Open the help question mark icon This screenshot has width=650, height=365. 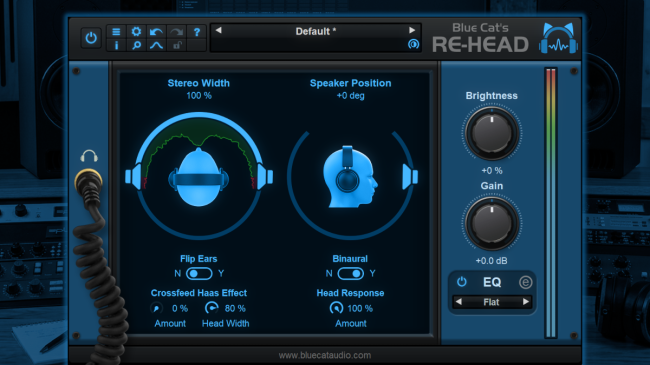(x=197, y=32)
